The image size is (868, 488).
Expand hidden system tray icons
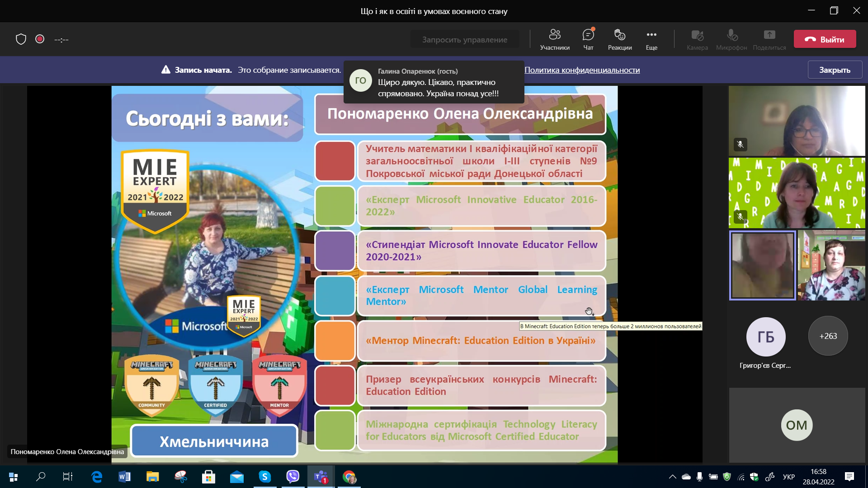point(673,477)
